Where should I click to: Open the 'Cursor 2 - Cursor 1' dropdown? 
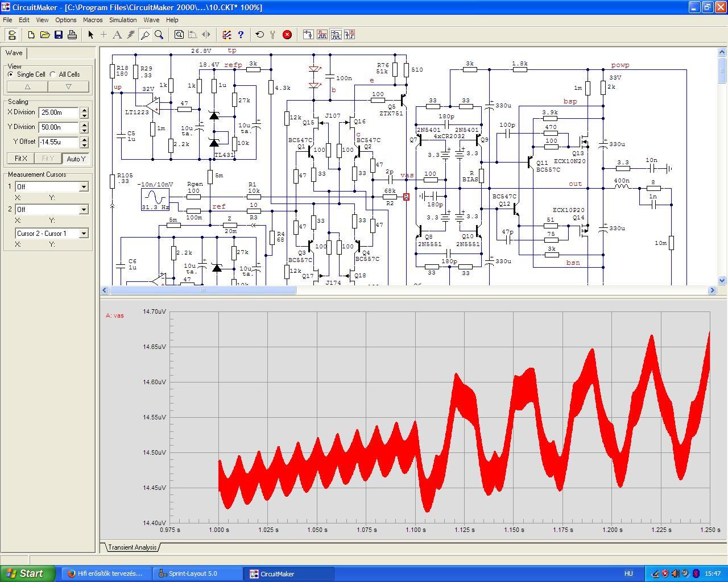[84, 234]
